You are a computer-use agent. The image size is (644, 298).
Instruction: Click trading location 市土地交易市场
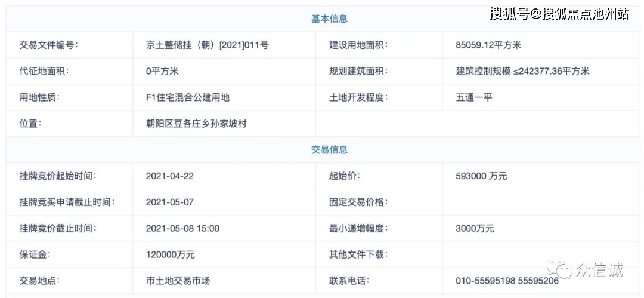coord(178,281)
